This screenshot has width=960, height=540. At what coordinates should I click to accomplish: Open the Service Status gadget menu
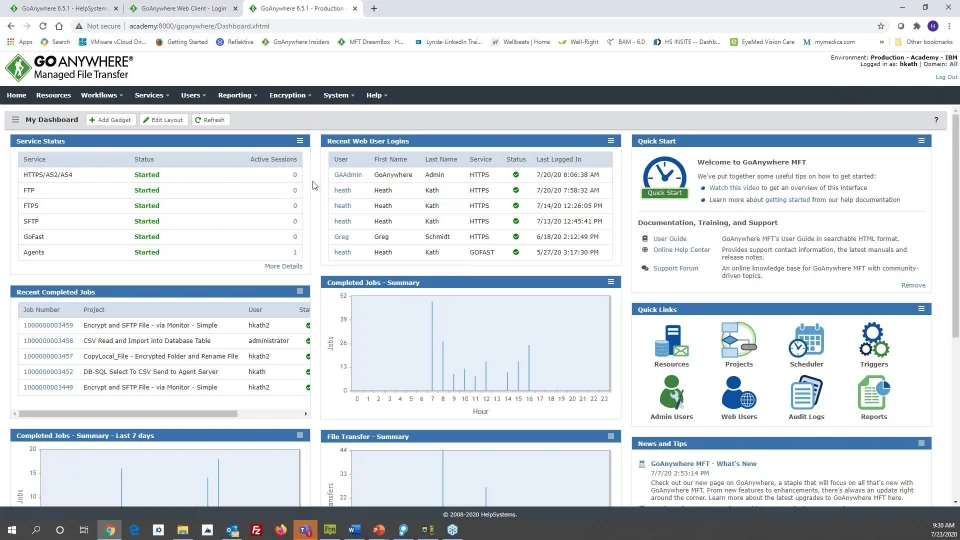click(x=300, y=141)
